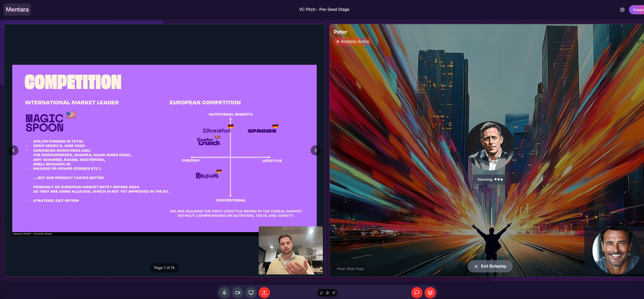
Task: Open the chat bubble in the center pill
Action: click(x=321, y=293)
